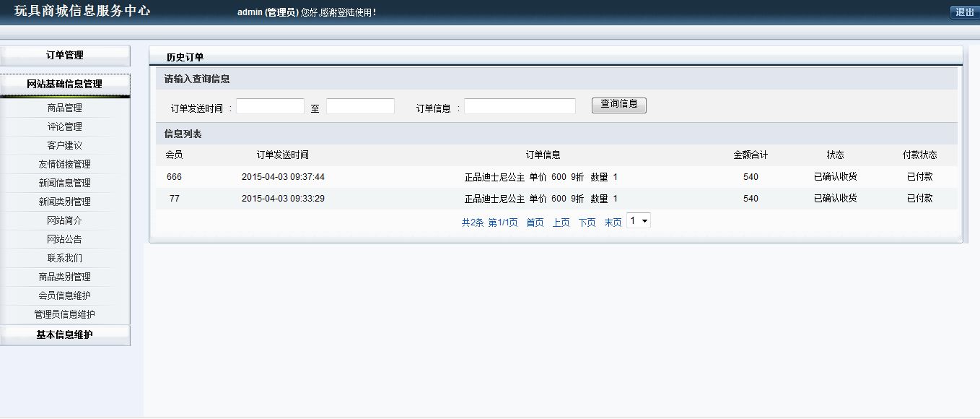The width and height of the screenshot is (980, 419).
Task: Click the 玩具商城信息服务中心 site title
Action: click(82, 12)
